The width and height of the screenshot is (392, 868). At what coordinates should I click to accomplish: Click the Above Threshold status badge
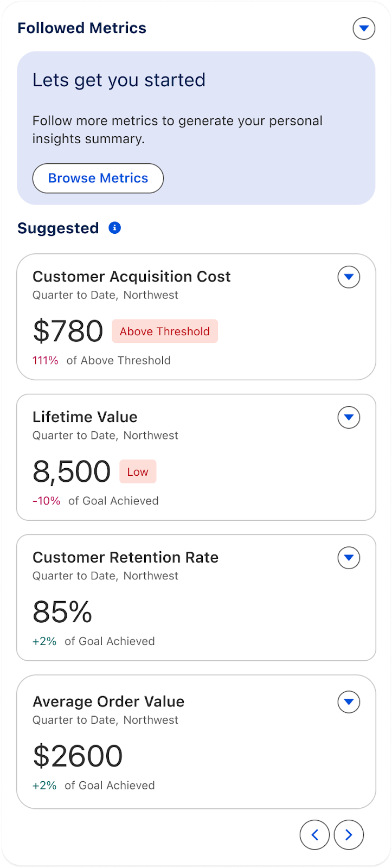pyautogui.click(x=165, y=331)
